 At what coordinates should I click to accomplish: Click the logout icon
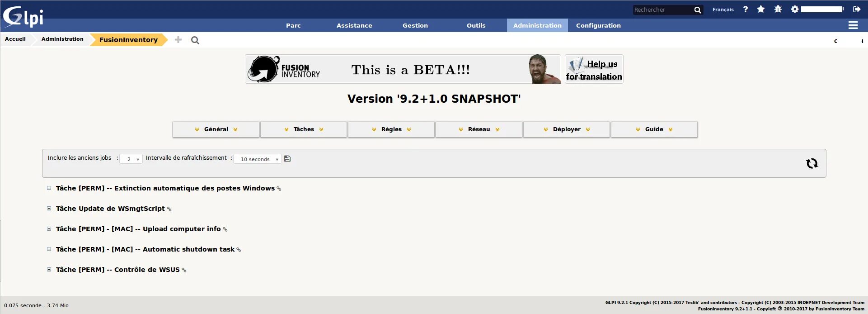coord(857,9)
